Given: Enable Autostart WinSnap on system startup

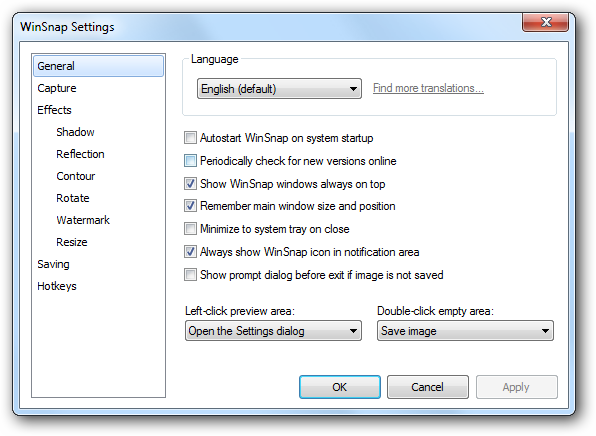Looking at the screenshot, I should point(190,138).
